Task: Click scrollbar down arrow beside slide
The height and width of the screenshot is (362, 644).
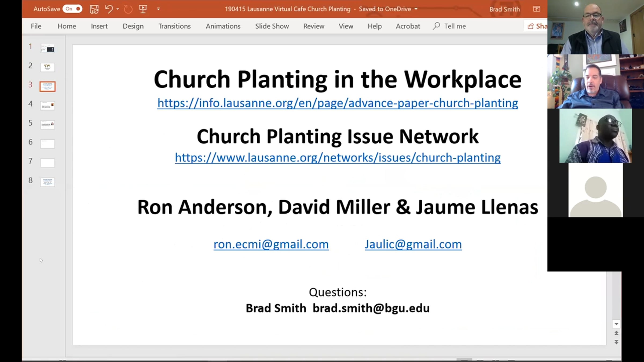Action: (x=616, y=324)
